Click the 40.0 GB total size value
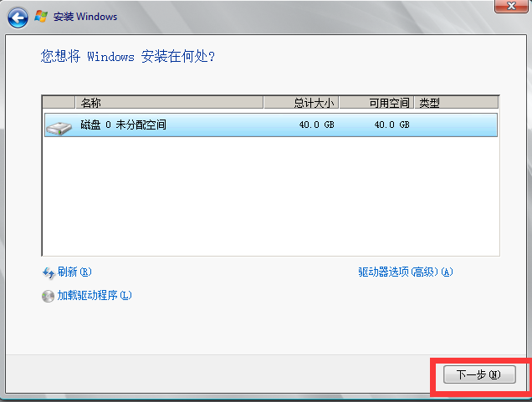 point(316,125)
